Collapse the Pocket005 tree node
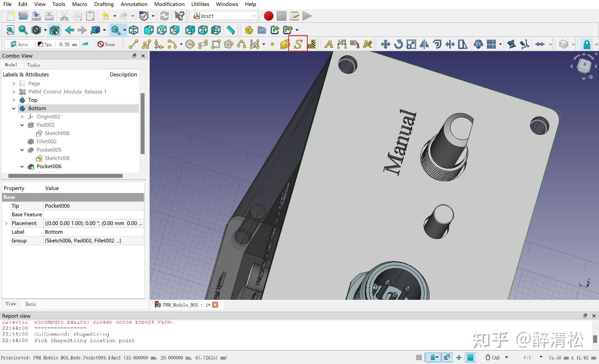 [x=22, y=150]
